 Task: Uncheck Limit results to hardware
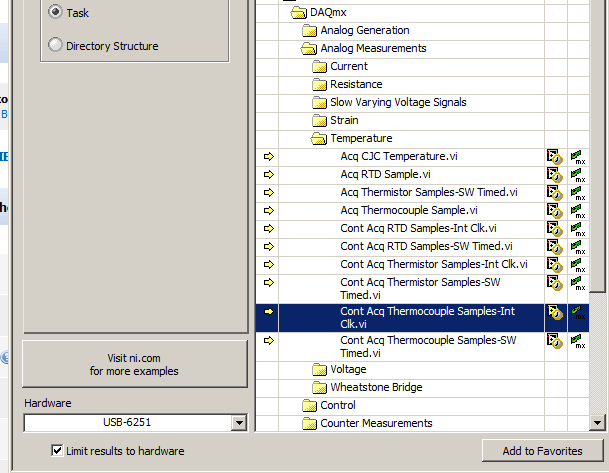pyautogui.click(x=57, y=451)
